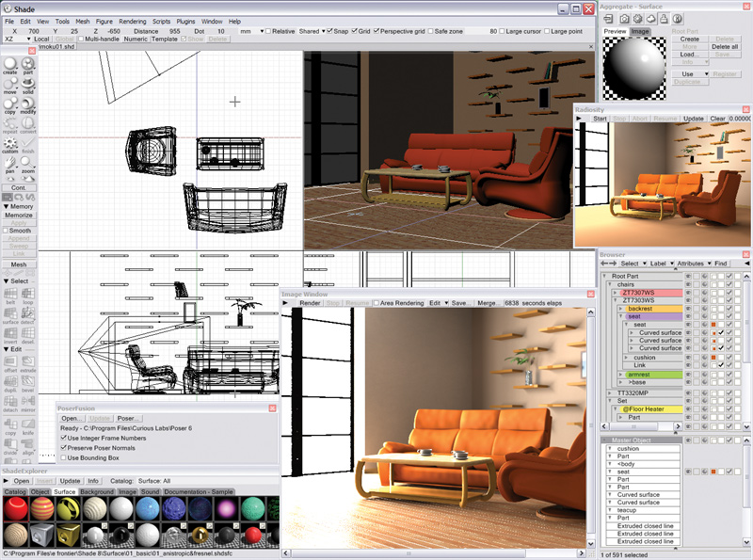The image size is (753, 560).
Task: Click the surface preview sphere thumbnail
Action: pyautogui.click(x=634, y=68)
